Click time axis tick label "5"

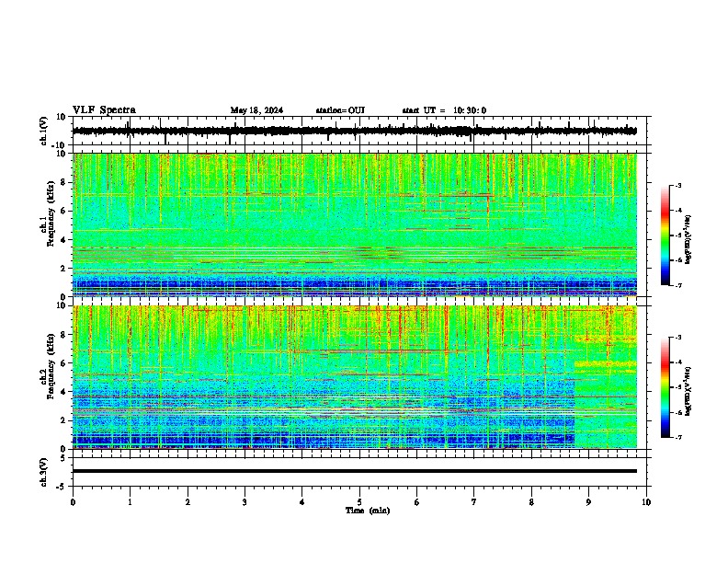(x=359, y=502)
